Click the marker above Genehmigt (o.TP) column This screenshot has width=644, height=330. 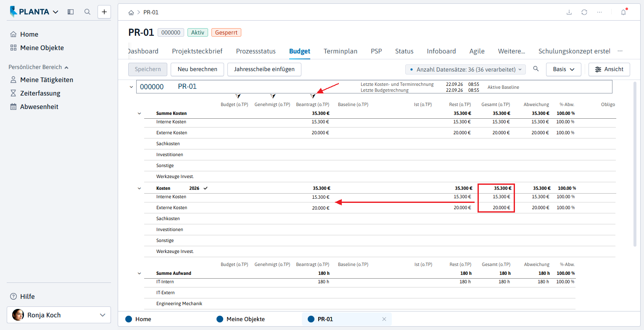[273, 96]
